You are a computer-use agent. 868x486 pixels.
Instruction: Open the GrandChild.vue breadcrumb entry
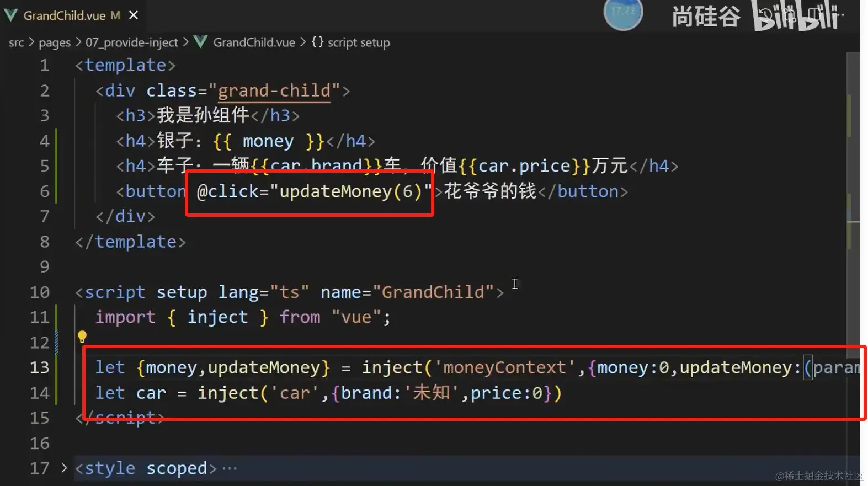(x=254, y=42)
